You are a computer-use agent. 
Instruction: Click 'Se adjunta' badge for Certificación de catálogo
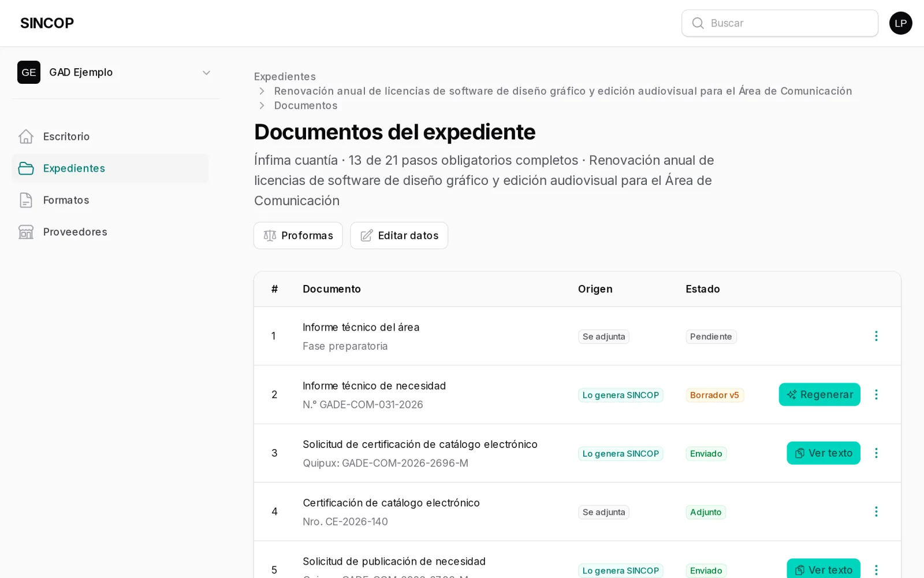click(603, 512)
